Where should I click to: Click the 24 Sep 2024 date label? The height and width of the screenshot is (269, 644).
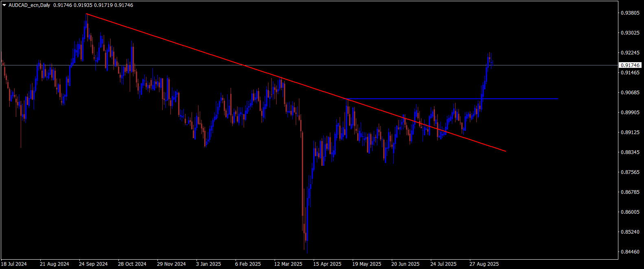point(94,264)
